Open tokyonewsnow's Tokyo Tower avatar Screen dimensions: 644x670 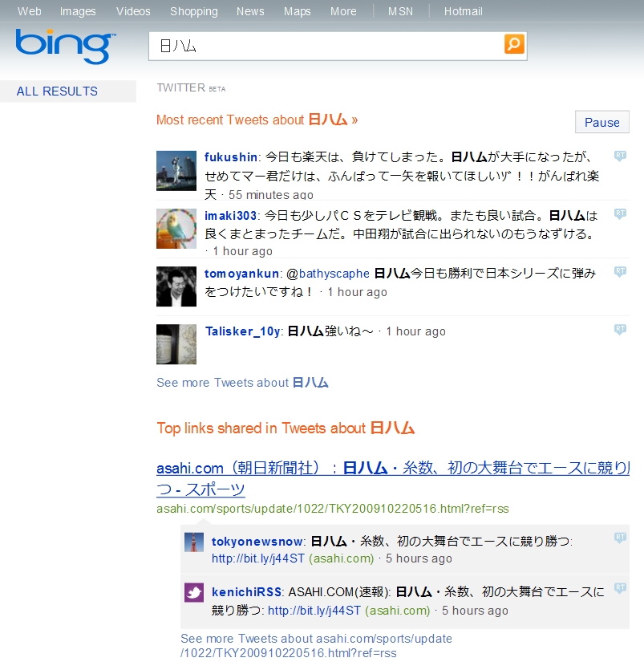coord(194,542)
